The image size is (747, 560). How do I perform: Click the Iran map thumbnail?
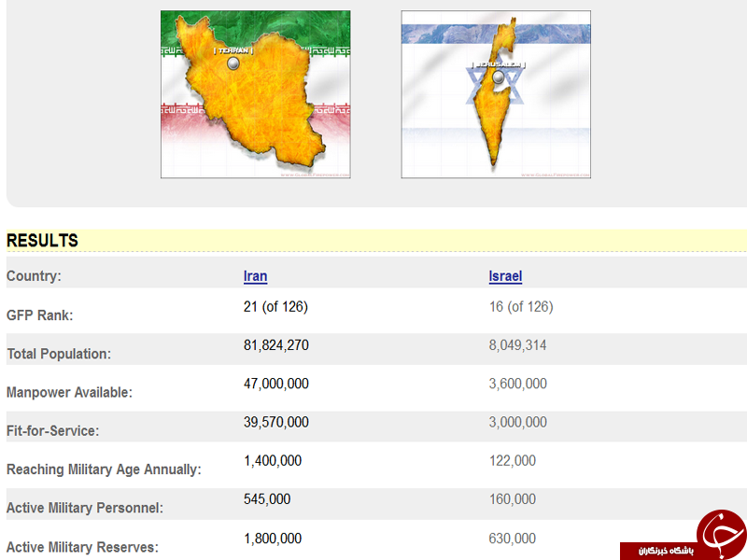[x=255, y=94]
